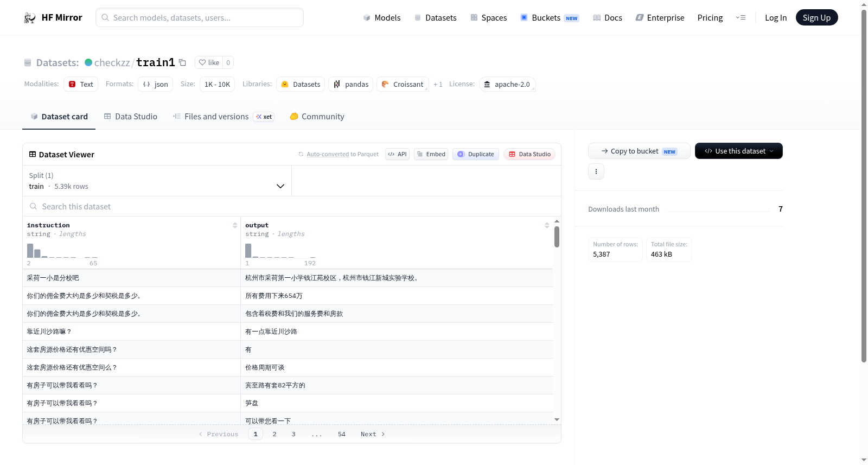
Task: Go to page 3 of dataset rows
Action: click(x=293, y=434)
